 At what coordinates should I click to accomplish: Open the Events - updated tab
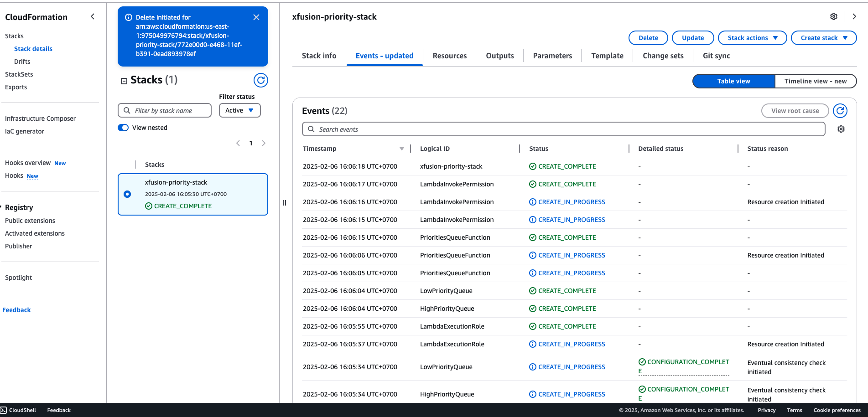coord(385,56)
